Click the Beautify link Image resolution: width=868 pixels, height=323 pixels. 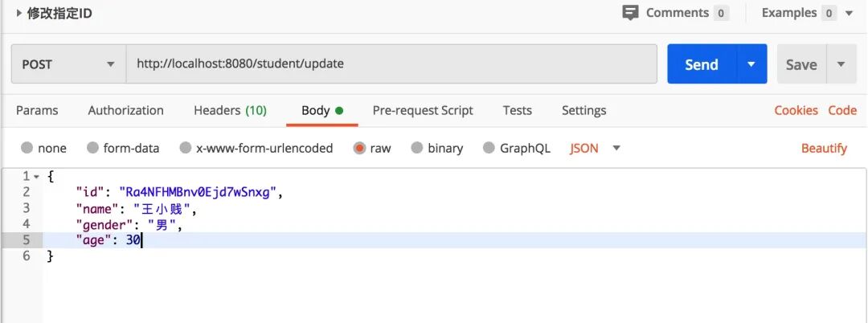pyautogui.click(x=824, y=148)
